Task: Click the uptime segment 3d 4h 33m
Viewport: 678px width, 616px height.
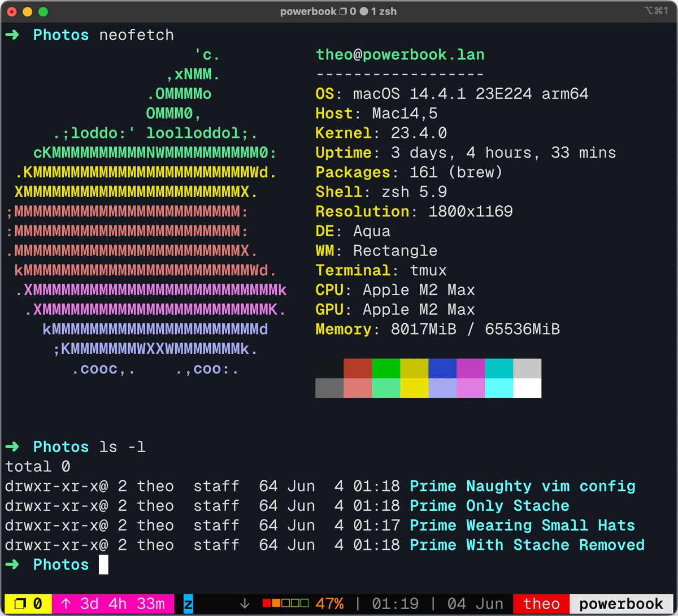Action: (x=113, y=604)
